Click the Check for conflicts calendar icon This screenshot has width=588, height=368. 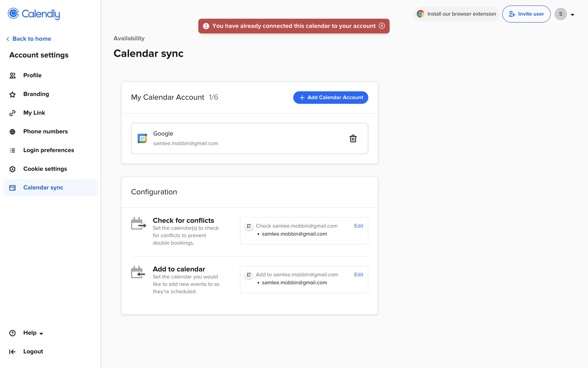pos(138,224)
